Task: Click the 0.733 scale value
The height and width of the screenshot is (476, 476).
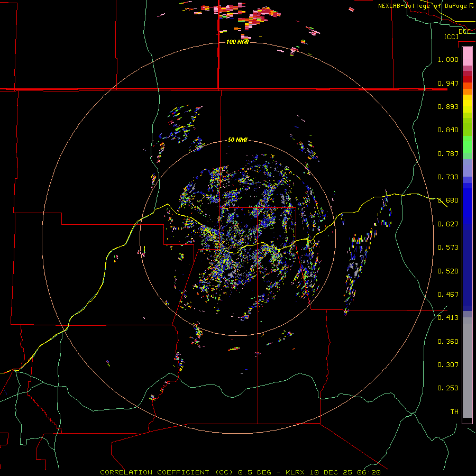Action: 448,177
